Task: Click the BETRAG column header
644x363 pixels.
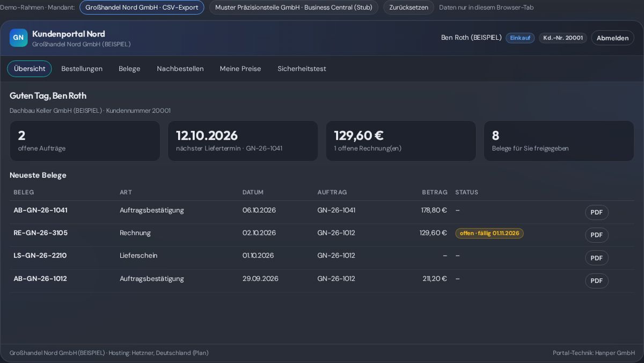Action: (x=435, y=192)
